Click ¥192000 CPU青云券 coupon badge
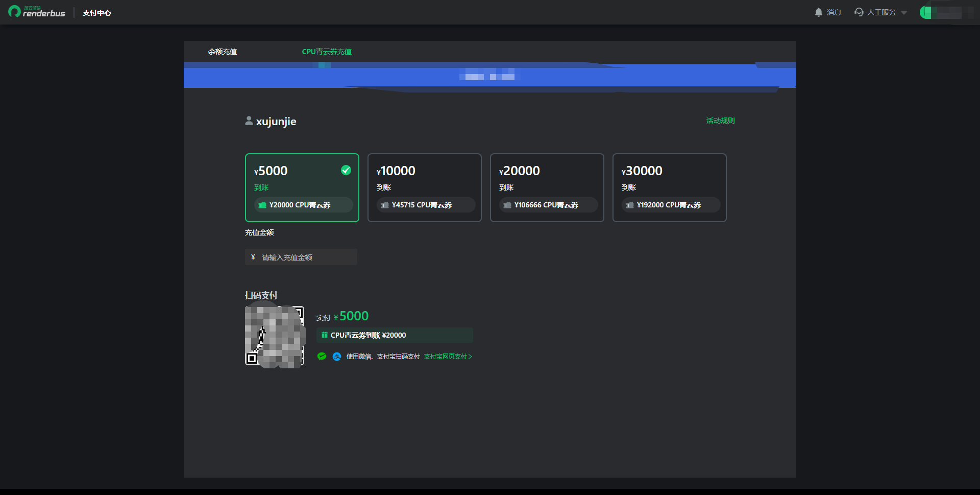The width and height of the screenshot is (980, 495). (x=671, y=205)
